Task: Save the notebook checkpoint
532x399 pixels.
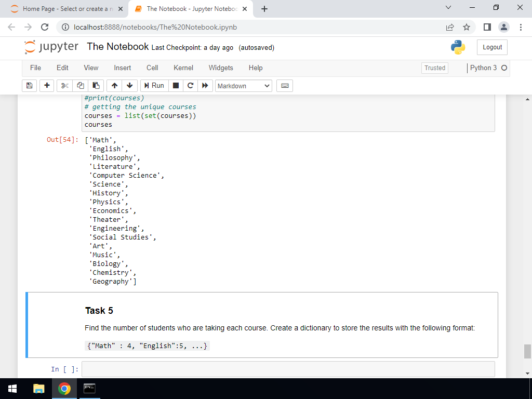Action: click(29, 86)
